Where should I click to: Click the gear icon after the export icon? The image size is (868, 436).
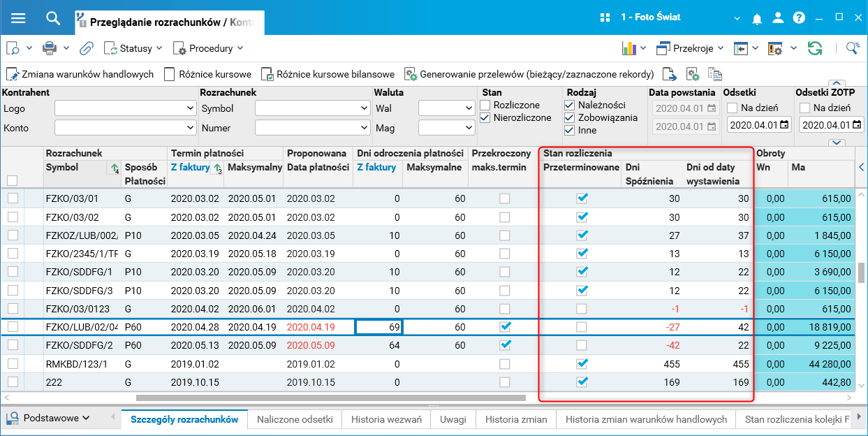click(693, 74)
